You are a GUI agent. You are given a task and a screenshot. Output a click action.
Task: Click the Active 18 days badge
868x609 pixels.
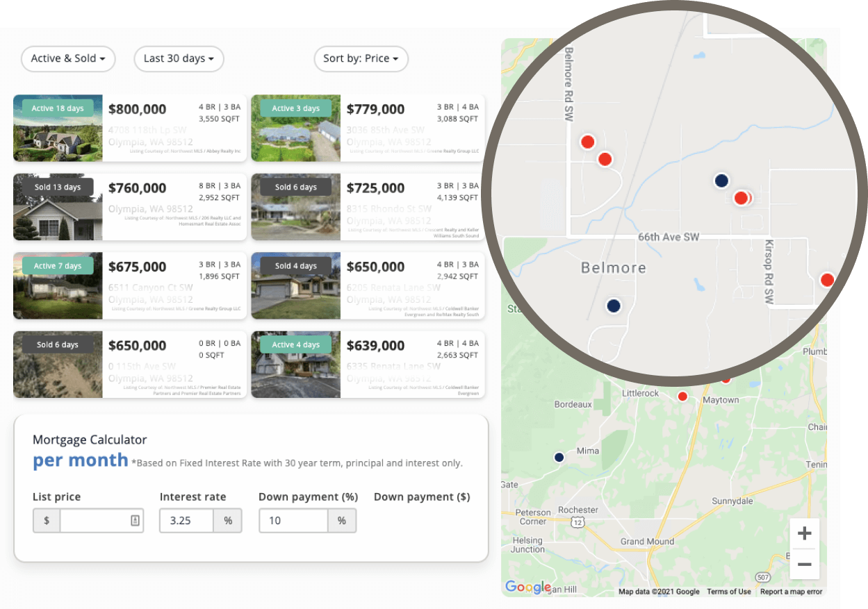click(58, 108)
